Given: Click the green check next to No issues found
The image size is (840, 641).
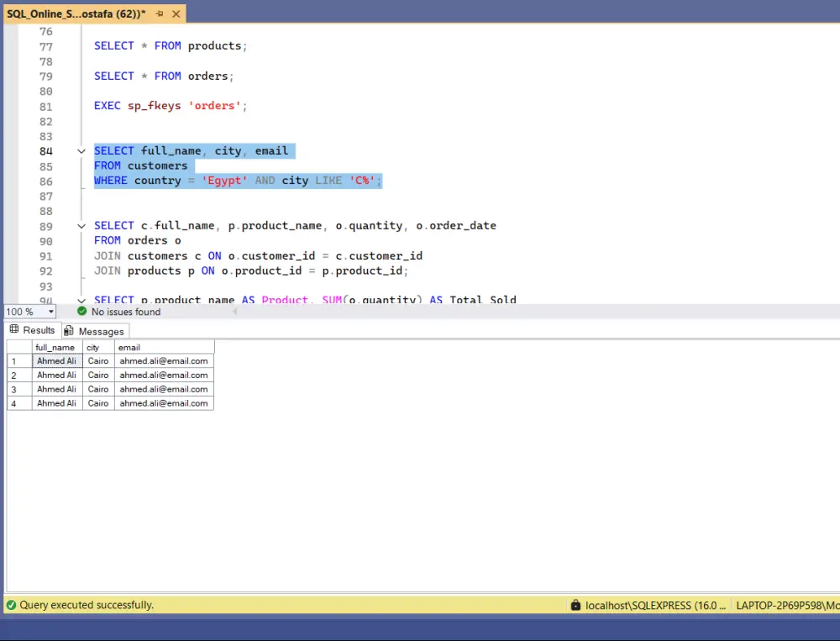Looking at the screenshot, I should (81, 312).
